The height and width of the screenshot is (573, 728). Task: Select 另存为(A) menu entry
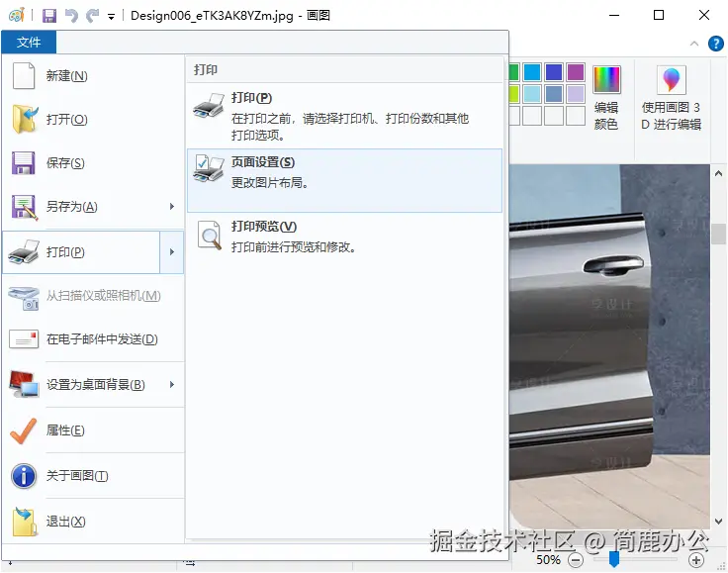[82, 207]
